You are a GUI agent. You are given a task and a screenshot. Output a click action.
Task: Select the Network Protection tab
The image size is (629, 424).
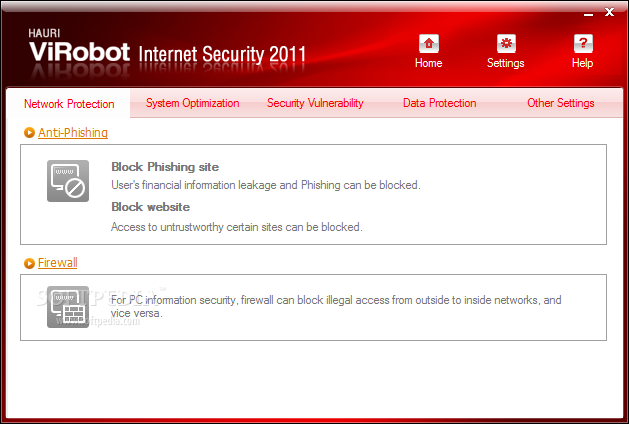(x=69, y=104)
